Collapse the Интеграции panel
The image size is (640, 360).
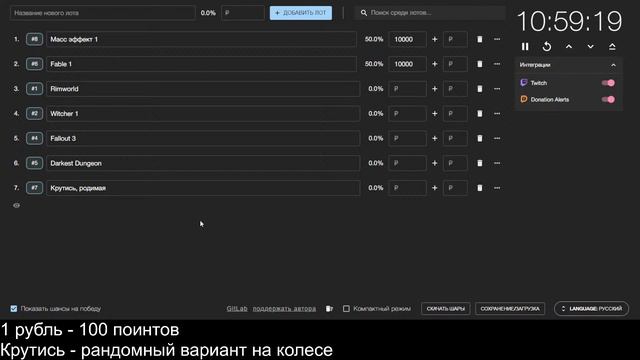click(613, 65)
